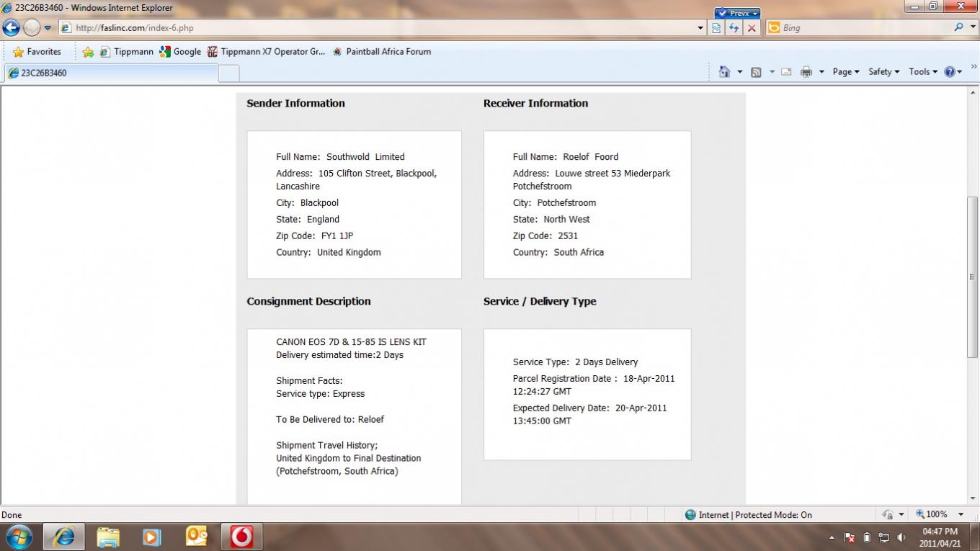Click the "CANON EOS 7D & 15-85 IS LENS KIT" text
Viewport: 980px width, 551px height.
coord(351,342)
